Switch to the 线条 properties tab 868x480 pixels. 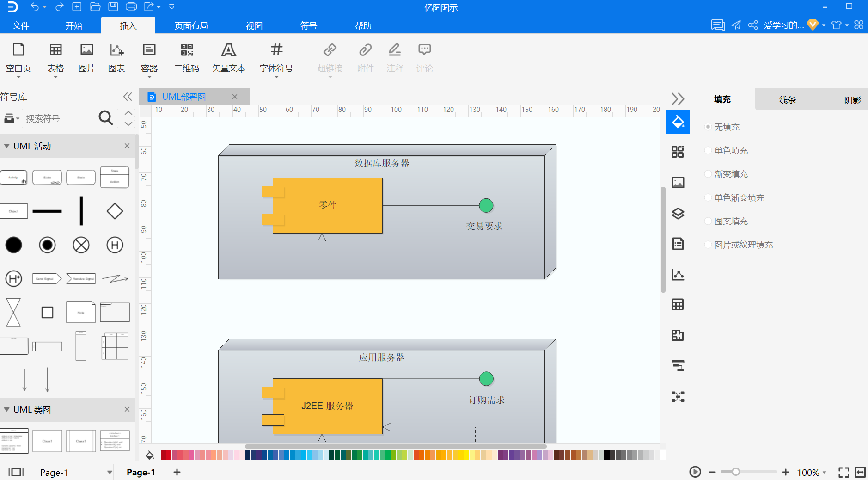coord(787,99)
